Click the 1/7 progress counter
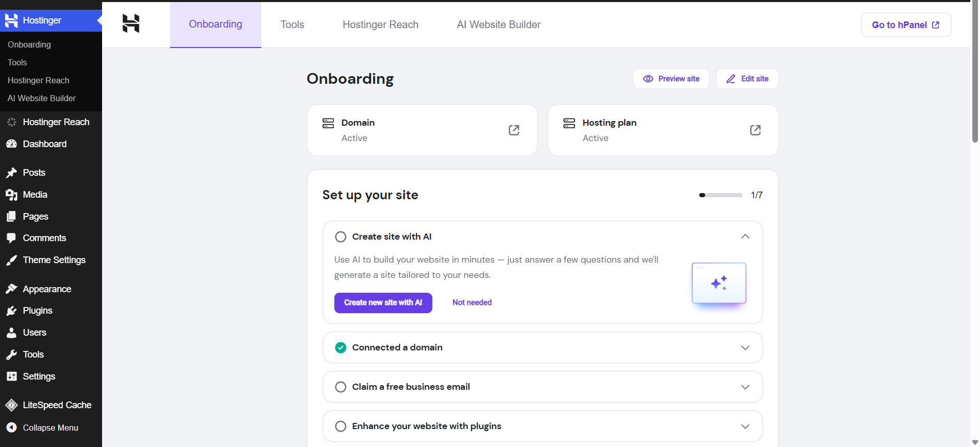The image size is (980, 447). tap(757, 195)
